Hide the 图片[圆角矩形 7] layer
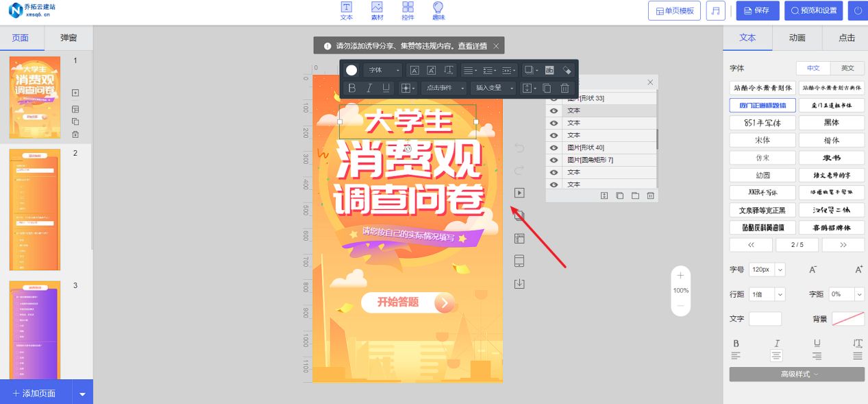The height and width of the screenshot is (404, 868). 554,159
